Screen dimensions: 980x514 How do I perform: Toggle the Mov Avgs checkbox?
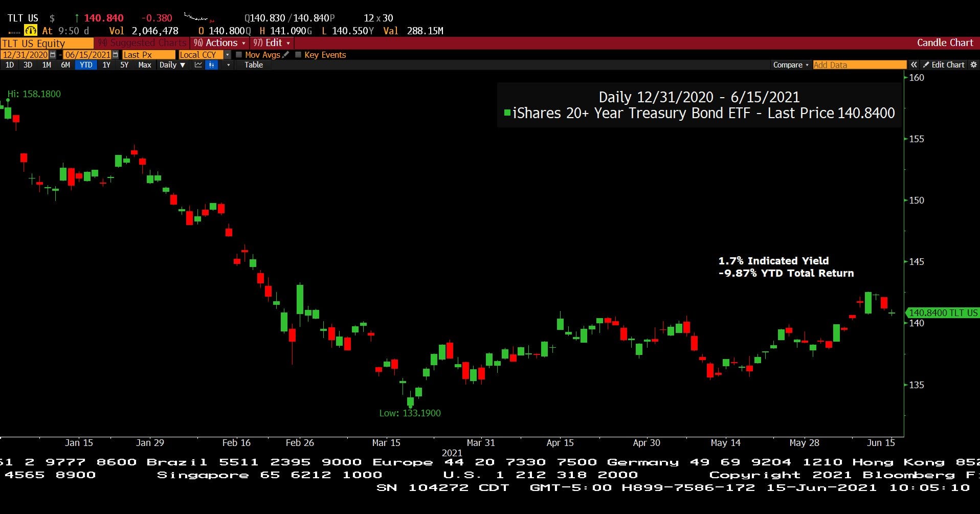click(239, 55)
